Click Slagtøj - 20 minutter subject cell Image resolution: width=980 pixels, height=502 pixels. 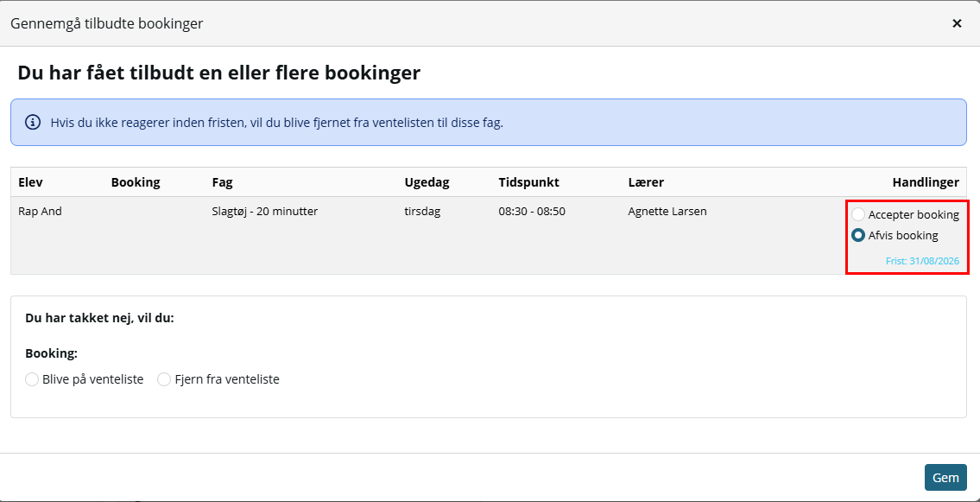click(x=265, y=212)
